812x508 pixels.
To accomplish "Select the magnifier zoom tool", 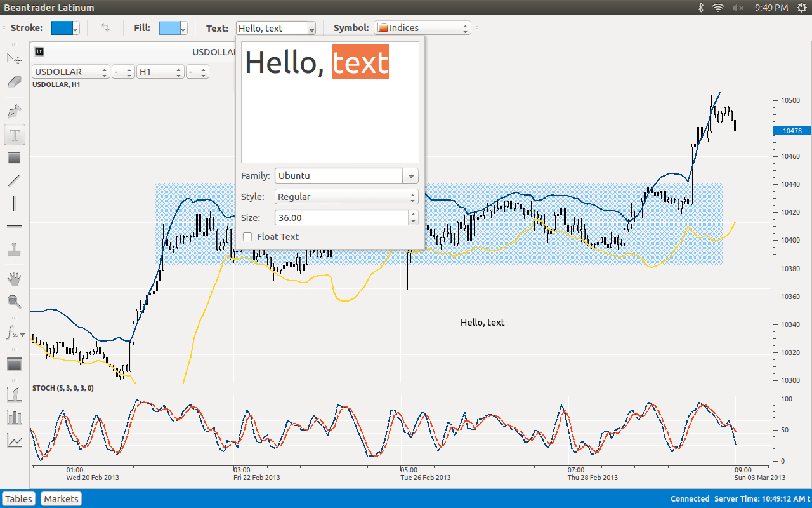I will tap(15, 302).
